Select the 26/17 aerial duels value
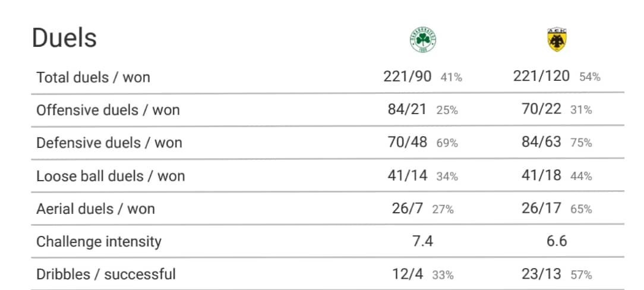644x290 pixels. tap(541, 208)
